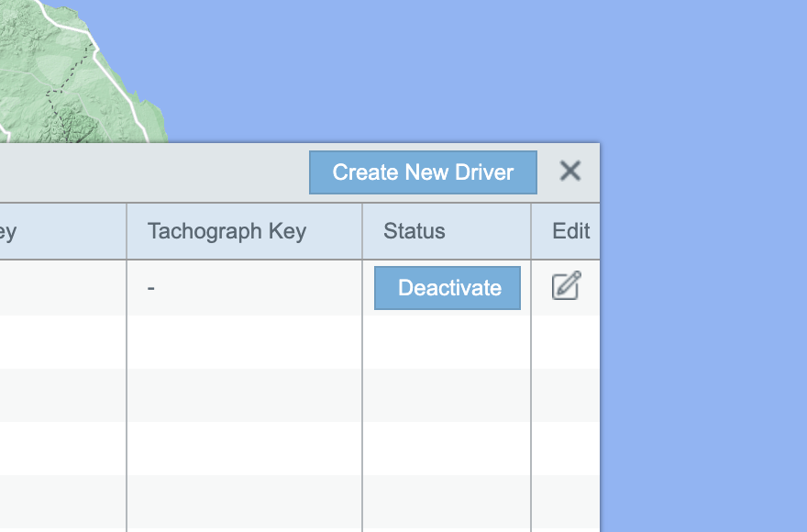Select empty second-row Tachograph Key cell
Screen dimensions: 807x532
click(x=244, y=342)
